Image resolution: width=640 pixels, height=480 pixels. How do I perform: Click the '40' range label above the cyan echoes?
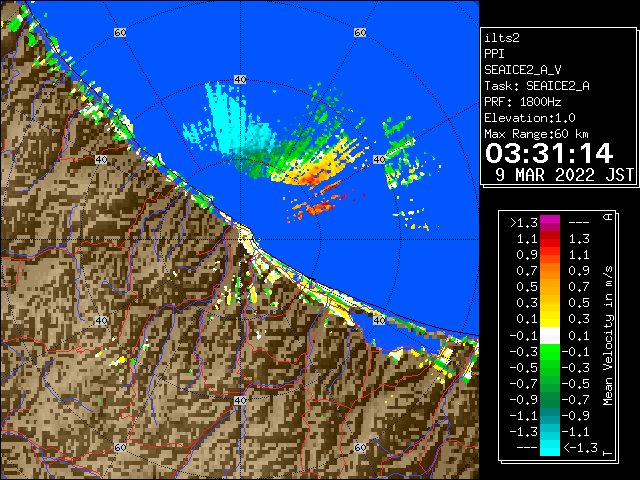[240, 80]
